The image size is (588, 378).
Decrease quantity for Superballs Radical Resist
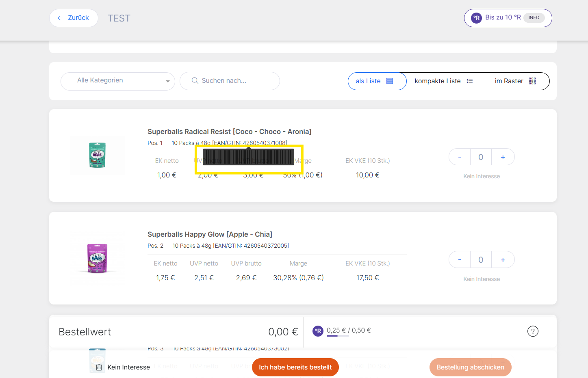pos(460,157)
